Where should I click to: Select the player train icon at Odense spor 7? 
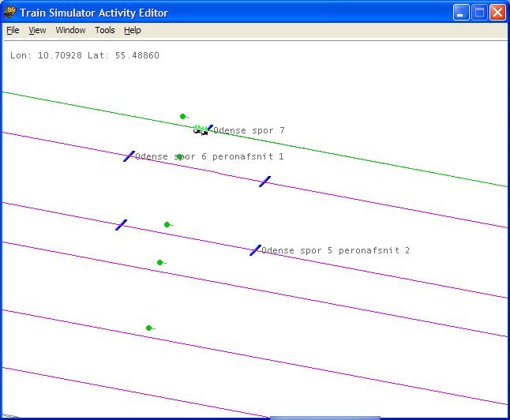201,130
